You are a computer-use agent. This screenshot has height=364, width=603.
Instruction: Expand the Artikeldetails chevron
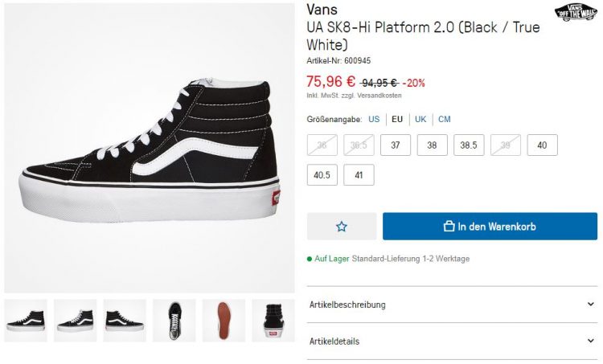[x=591, y=341]
